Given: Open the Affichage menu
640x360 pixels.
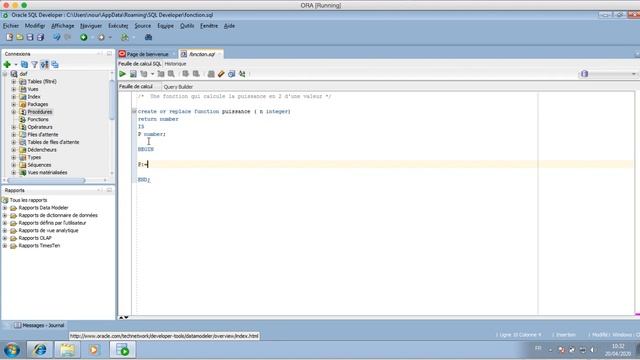Looking at the screenshot, I should (x=62, y=26).
